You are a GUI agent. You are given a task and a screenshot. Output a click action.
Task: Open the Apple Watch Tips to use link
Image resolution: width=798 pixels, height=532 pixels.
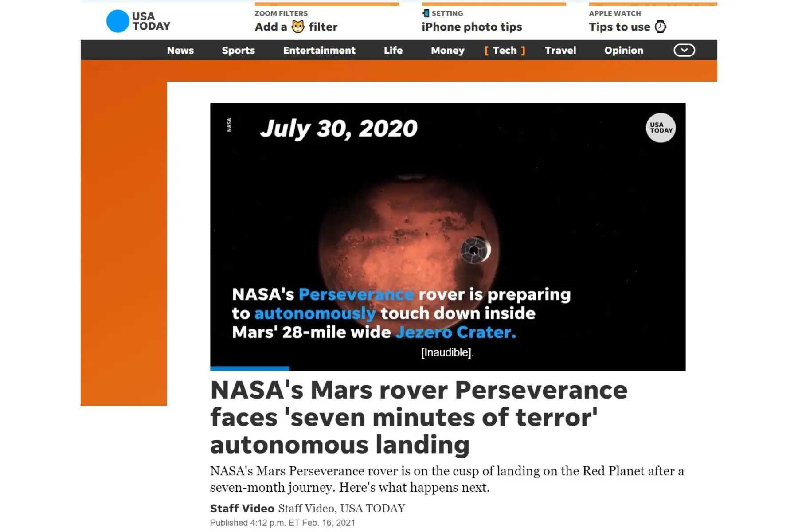click(x=627, y=27)
